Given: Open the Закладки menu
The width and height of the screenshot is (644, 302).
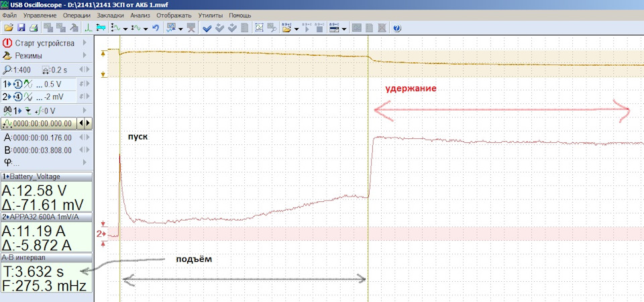Looking at the screenshot, I should click(x=111, y=15).
